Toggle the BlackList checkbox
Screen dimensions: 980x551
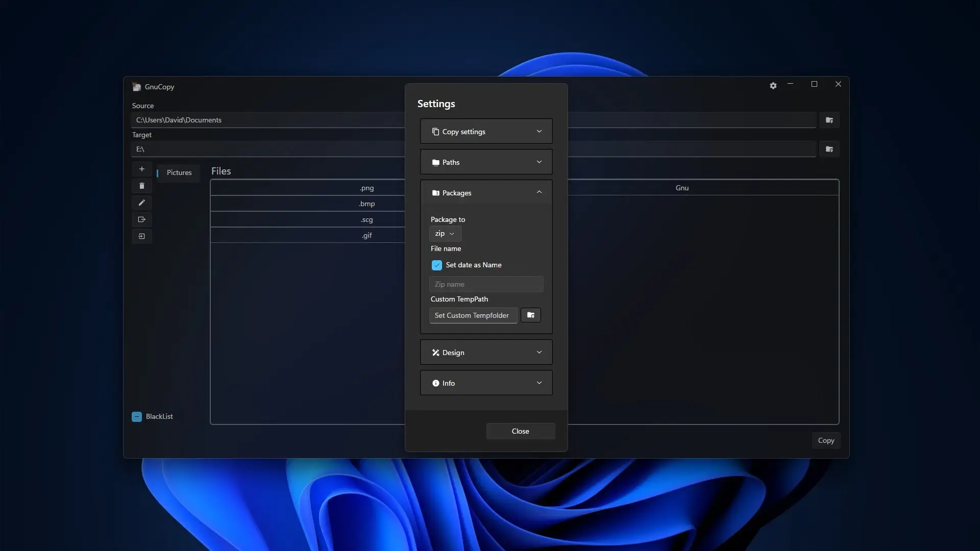pyautogui.click(x=137, y=417)
